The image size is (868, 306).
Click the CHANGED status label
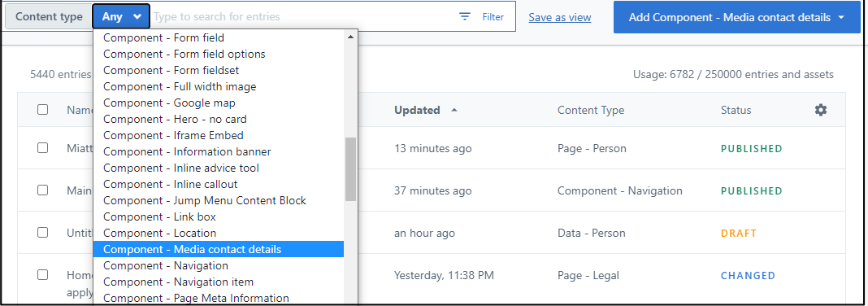(748, 275)
